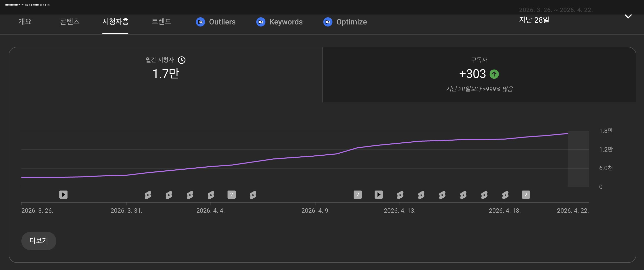
Task: Click the Shorts marker above 2026. 4. 18.
Action: 505,195
